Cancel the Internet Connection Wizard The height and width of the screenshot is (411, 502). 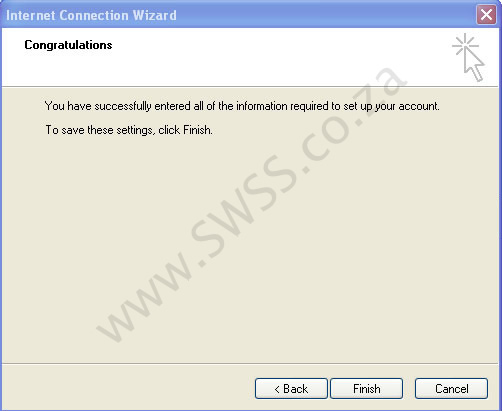[451, 388]
